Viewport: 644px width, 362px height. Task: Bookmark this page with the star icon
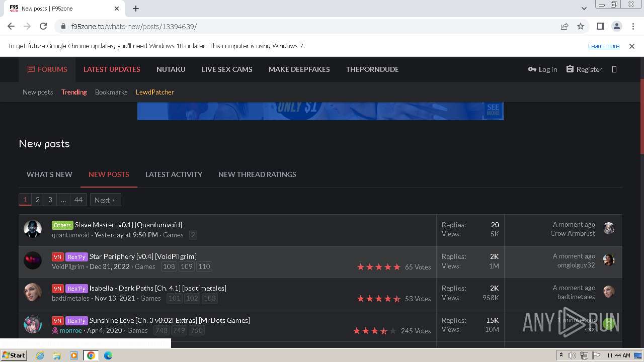[x=581, y=26]
